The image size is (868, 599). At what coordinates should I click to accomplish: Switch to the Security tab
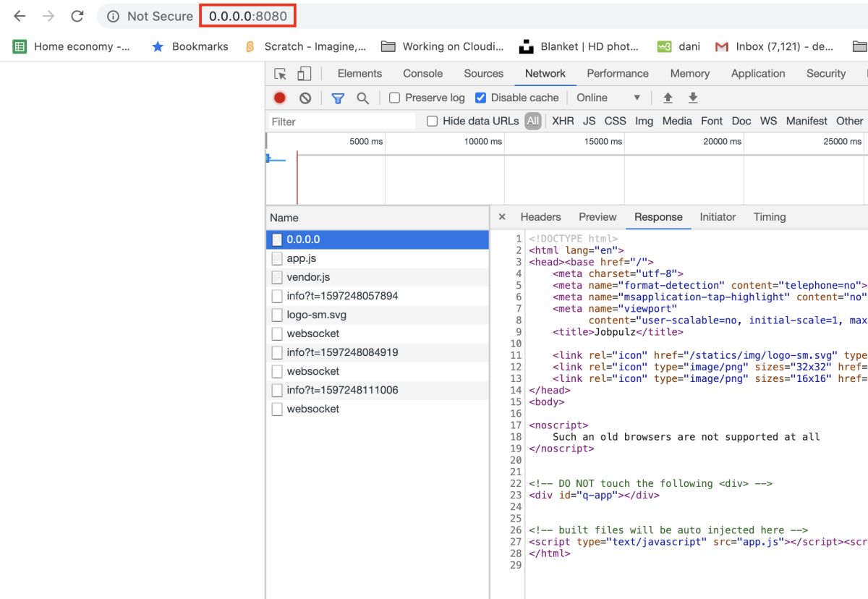(x=826, y=74)
